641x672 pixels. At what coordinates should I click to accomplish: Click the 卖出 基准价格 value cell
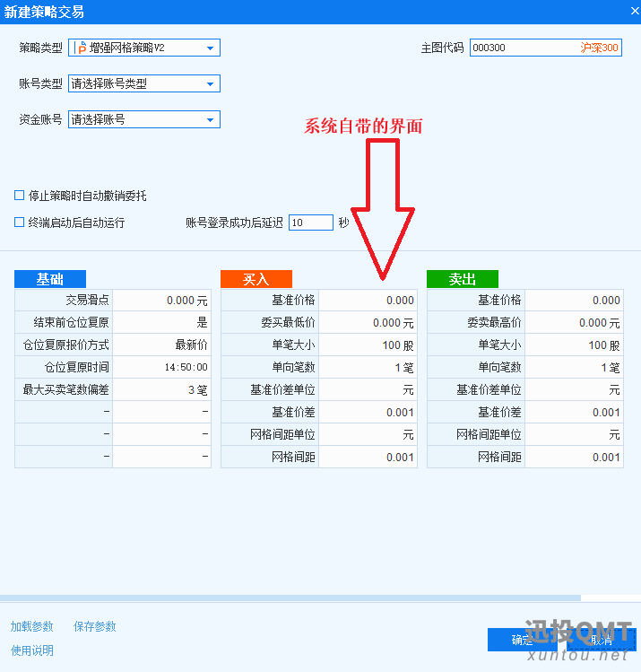pyautogui.click(x=574, y=300)
